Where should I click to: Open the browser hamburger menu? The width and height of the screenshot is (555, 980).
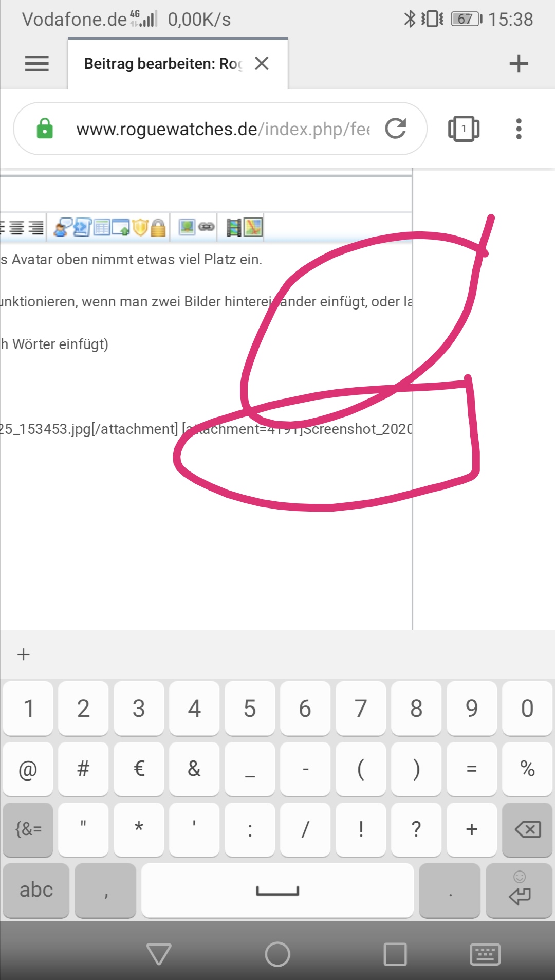pos(36,64)
